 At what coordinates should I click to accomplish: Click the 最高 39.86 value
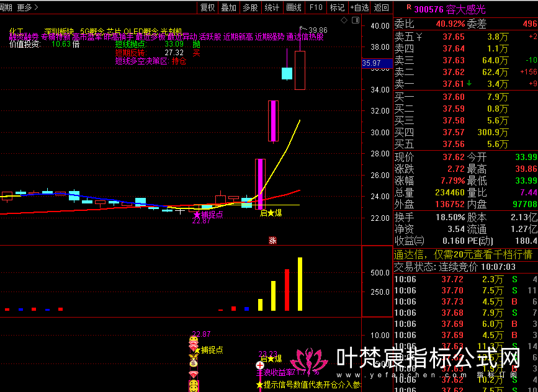pos(526,169)
